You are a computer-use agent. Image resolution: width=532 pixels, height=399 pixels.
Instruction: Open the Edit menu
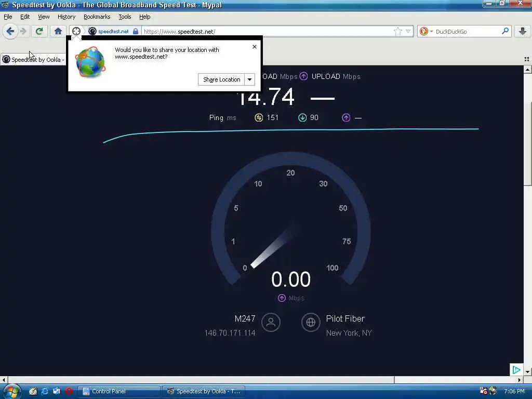[25, 17]
